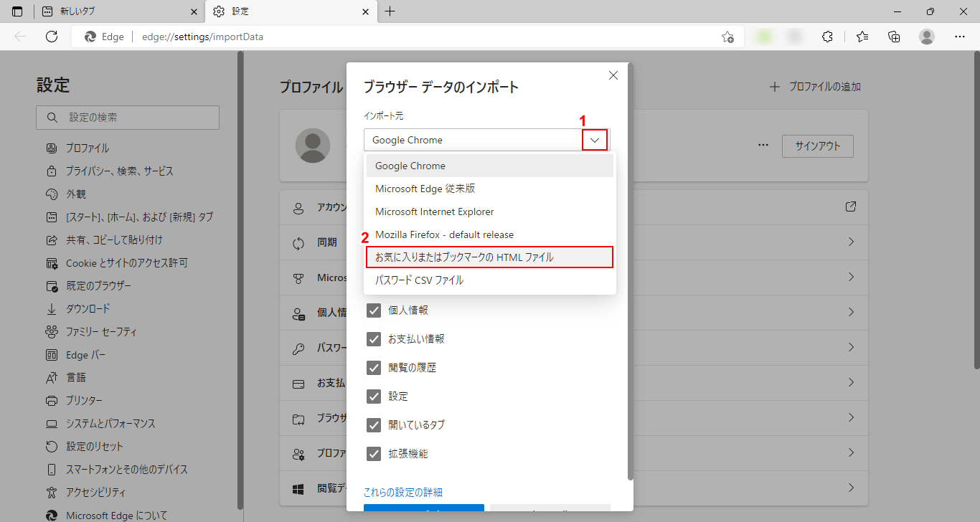Toggle the お支払い情報 checkbox

tap(374, 339)
